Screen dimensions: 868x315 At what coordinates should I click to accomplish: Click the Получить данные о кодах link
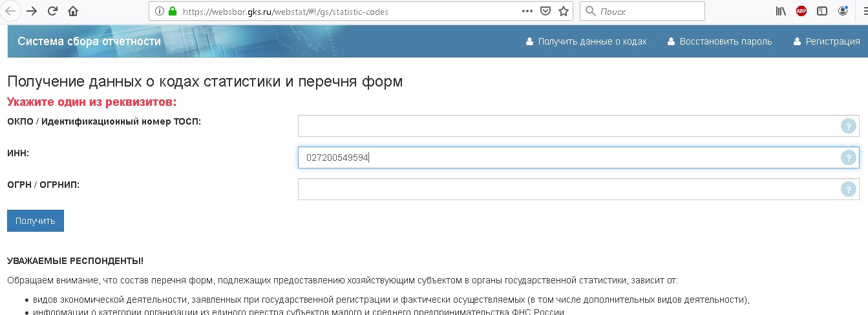tap(586, 41)
